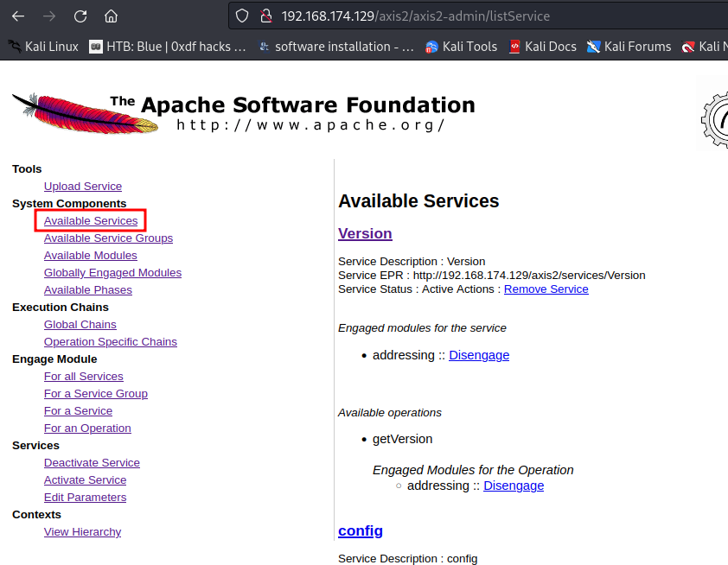Click the For an Operation link
The image size is (728, 565).
tap(87, 429)
